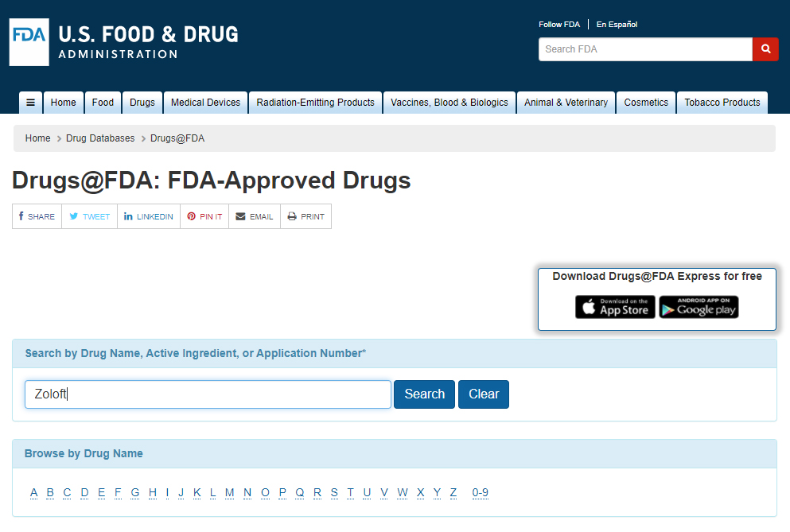Click the red search magnifier button
This screenshot has height=532, width=790.
tap(765, 49)
